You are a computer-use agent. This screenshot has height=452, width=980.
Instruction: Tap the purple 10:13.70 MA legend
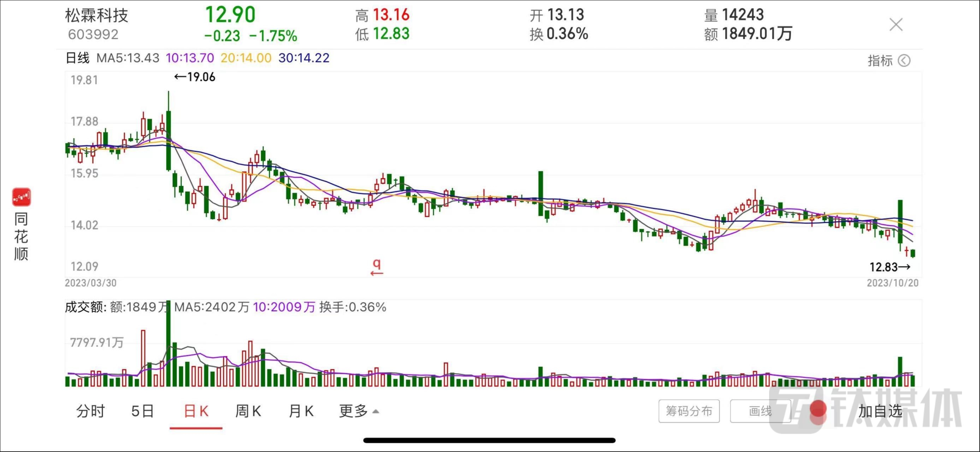click(x=190, y=58)
